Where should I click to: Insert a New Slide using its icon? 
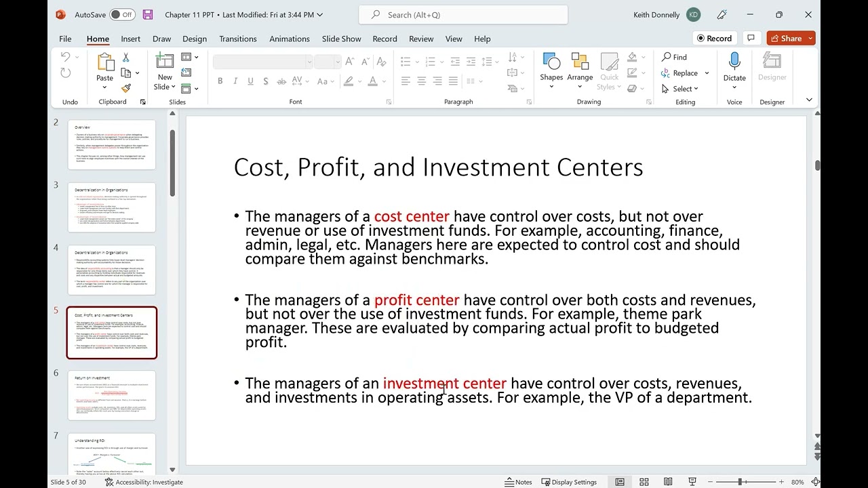165,62
